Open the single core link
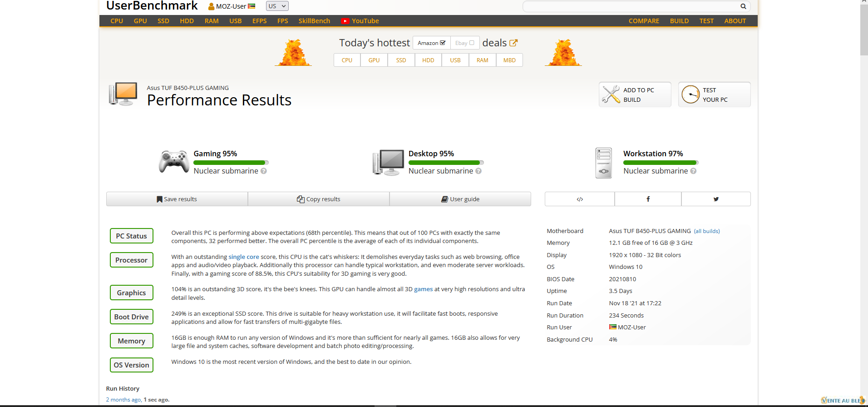The image size is (868, 407). [x=244, y=257]
